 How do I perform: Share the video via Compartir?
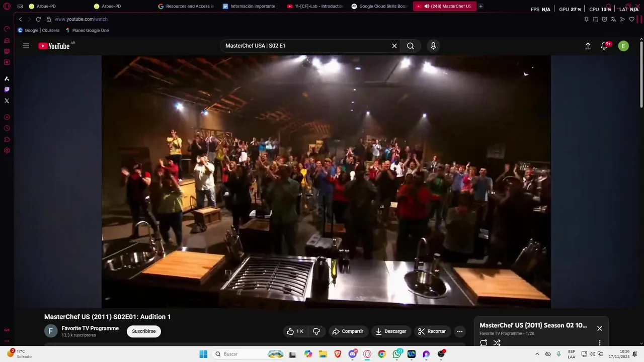tap(348, 331)
